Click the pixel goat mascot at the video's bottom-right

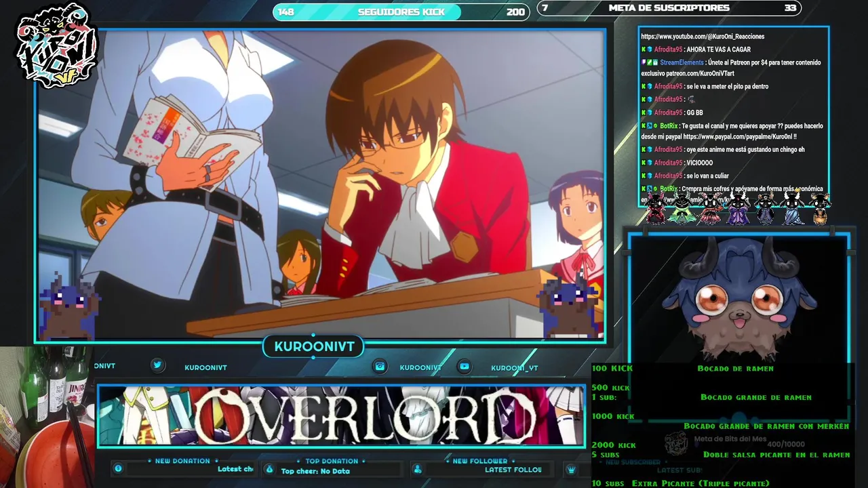568,305
